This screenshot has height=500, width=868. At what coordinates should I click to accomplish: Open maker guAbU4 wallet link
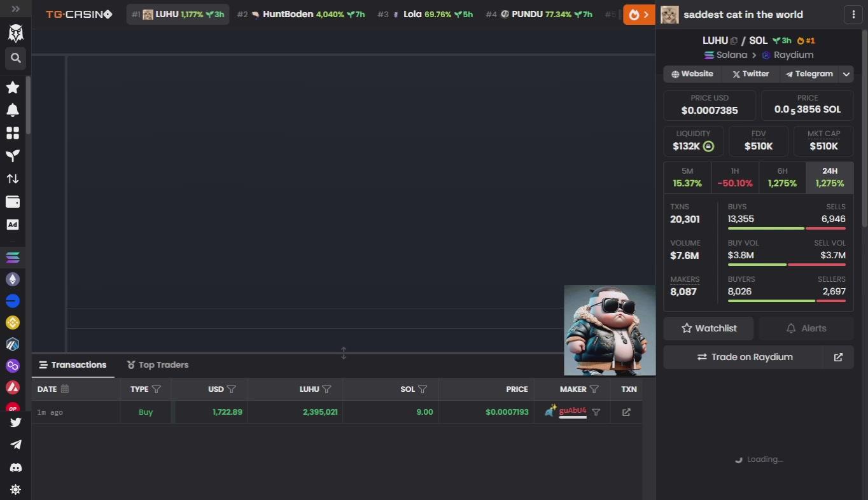pos(573,411)
